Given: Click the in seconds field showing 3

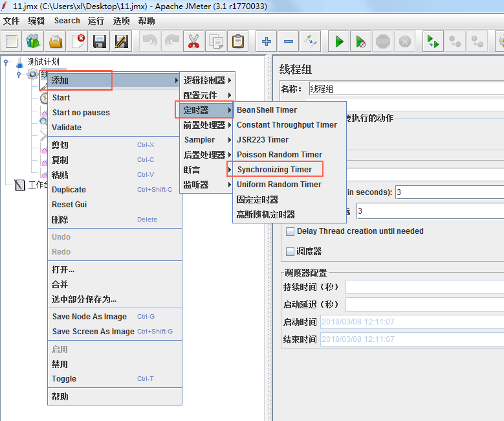Looking at the screenshot, I should 450,192.
